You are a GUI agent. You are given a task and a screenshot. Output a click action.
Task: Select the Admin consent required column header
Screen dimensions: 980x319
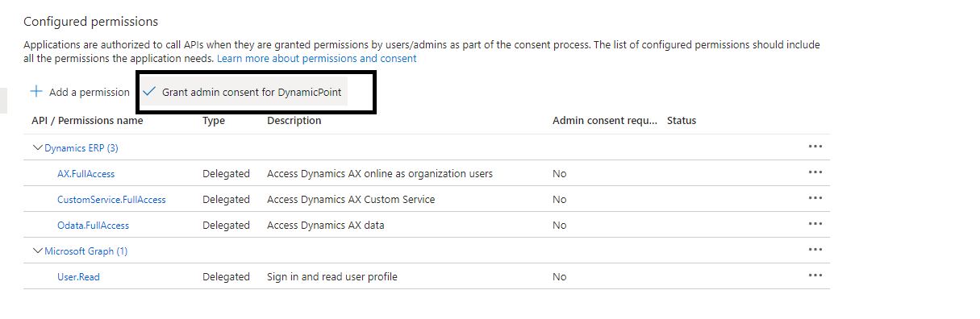coord(605,121)
